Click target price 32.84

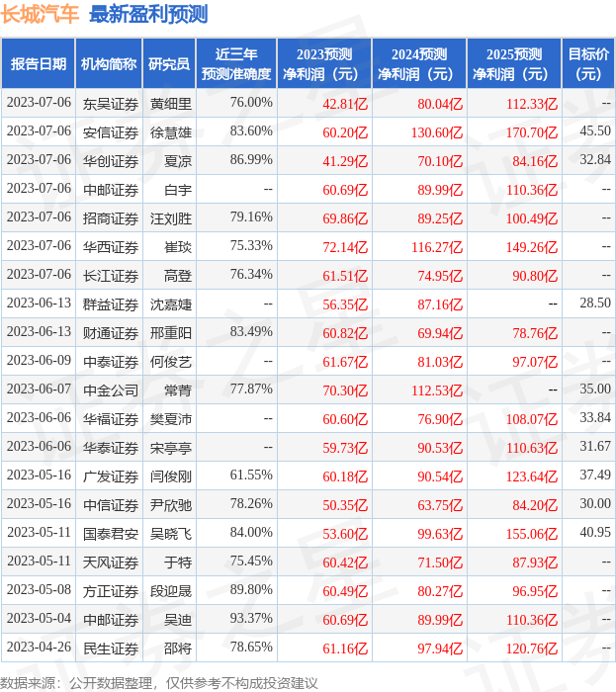[595, 159]
